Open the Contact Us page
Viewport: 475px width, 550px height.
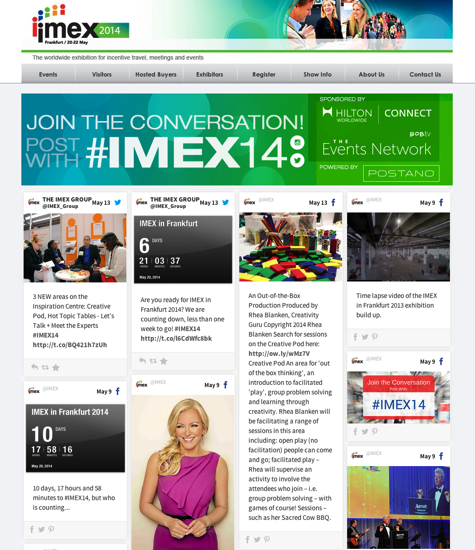tap(425, 74)
